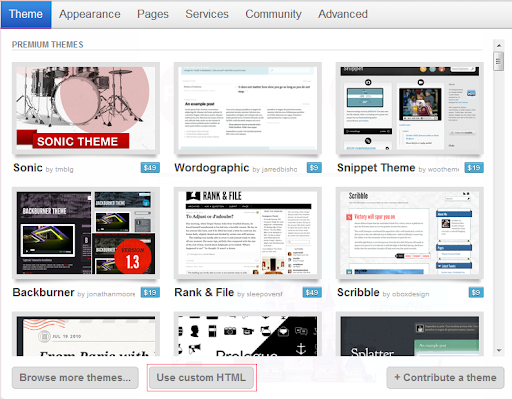Viewport: 512px width, 399px height.
Task: Select the Prologue theme thumbnail
Action: click(x=248, y=334)
